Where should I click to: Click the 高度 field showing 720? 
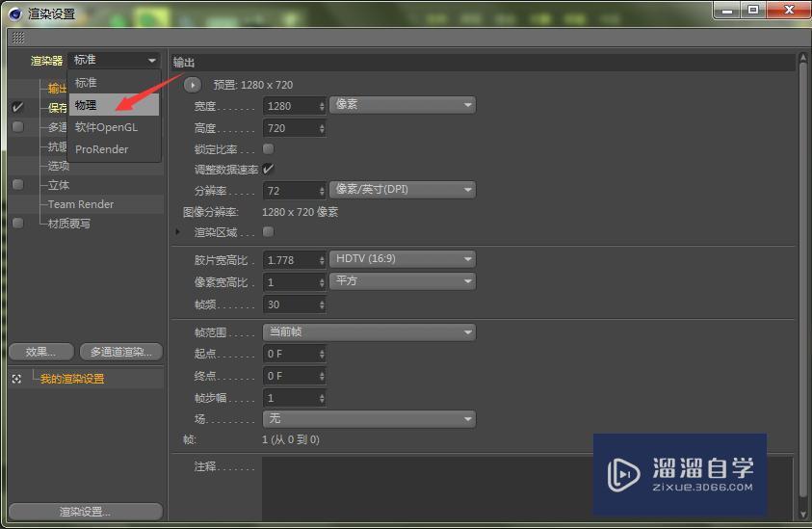click(x=290, y=128)
